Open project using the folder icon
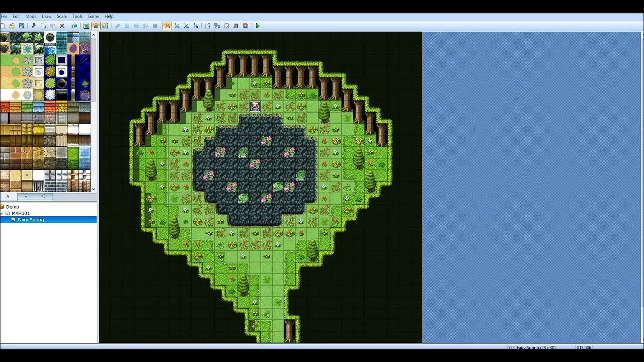 (12, 26)
